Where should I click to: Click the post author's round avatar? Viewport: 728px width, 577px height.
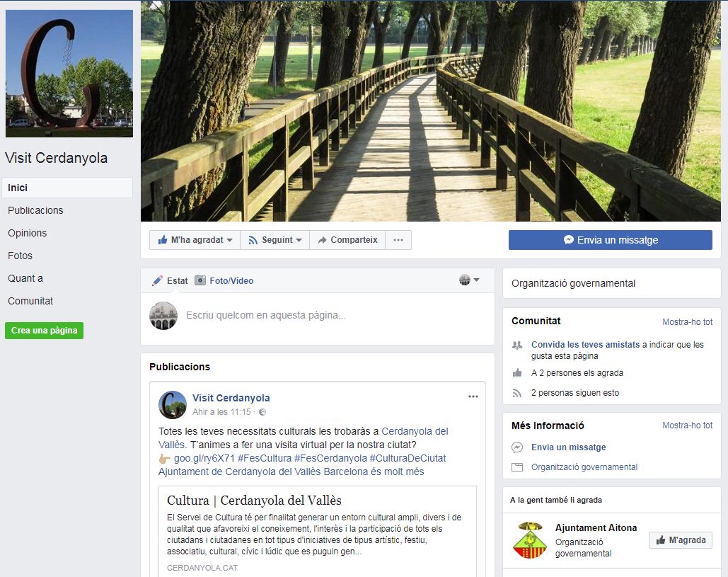(x=172, y=405)
